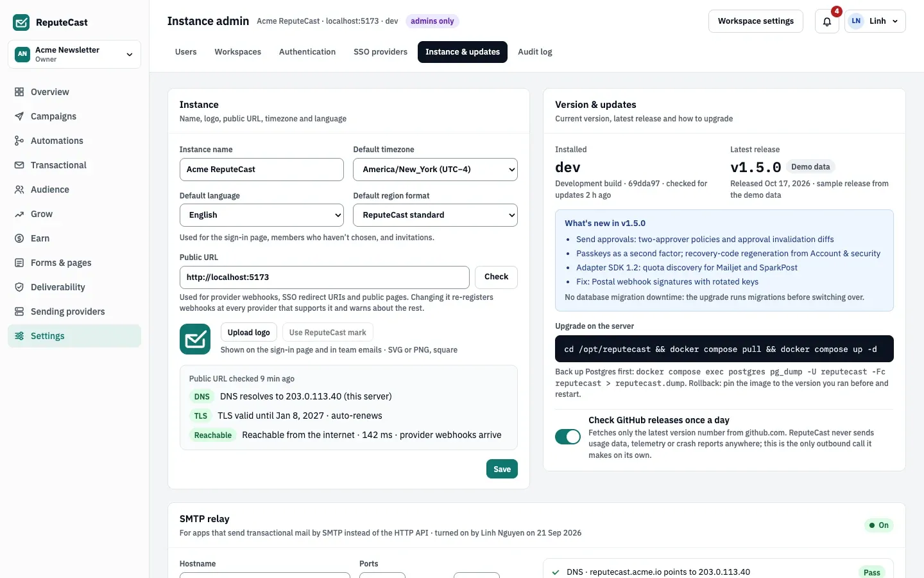Screen dimensions: 924x578
Task: Switch to the Authentication tab
Action: (x=307, y=52)
